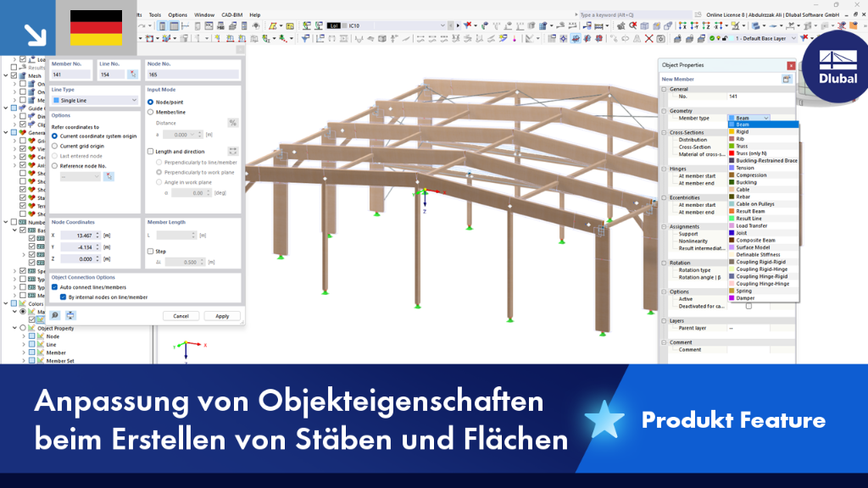
Task: Click the icon right of the search icon
Action: click(70, 315)
